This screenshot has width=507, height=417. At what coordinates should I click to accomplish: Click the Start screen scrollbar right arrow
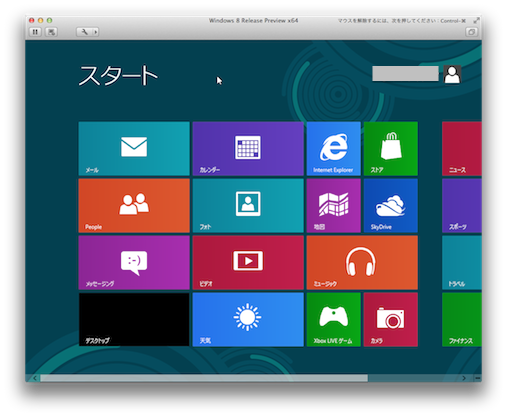(464, 378)
